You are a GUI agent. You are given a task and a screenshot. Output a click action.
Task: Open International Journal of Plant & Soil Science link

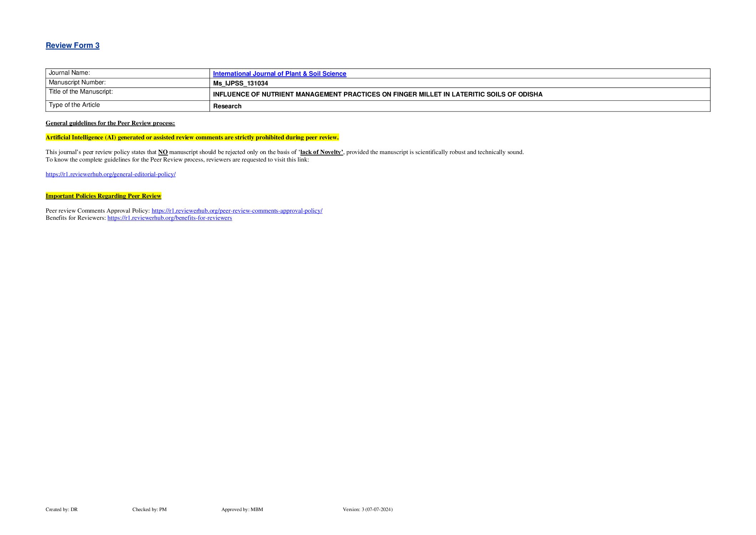click(279, 74)
